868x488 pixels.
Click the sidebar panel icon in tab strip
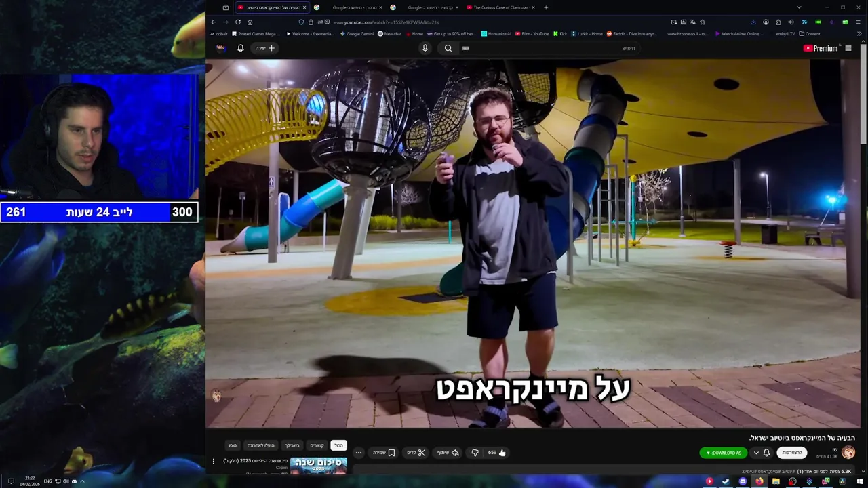226,7
